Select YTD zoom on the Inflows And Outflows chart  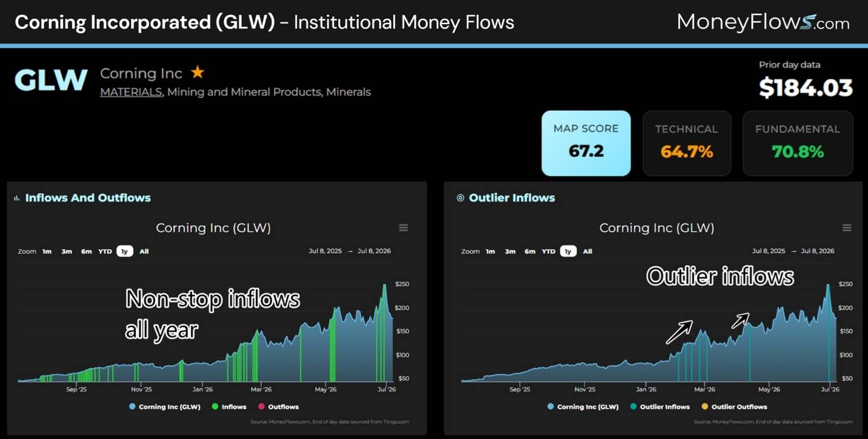click(105, 251)
